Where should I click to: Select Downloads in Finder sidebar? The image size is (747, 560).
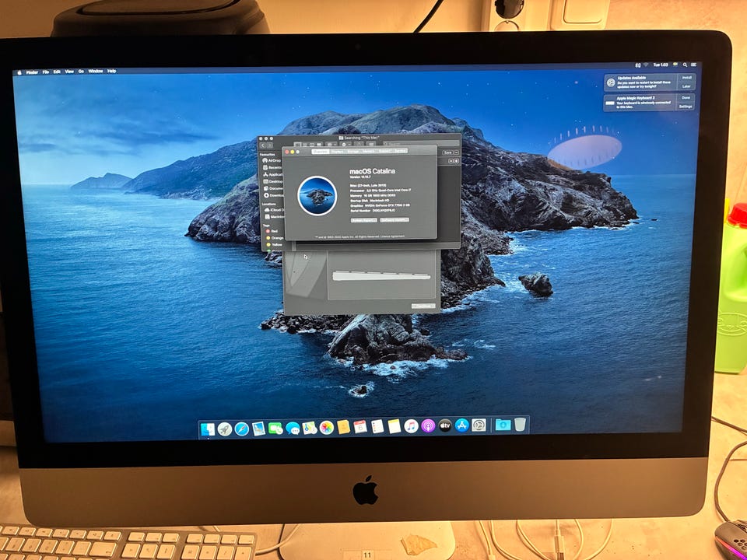click(274, 195)
